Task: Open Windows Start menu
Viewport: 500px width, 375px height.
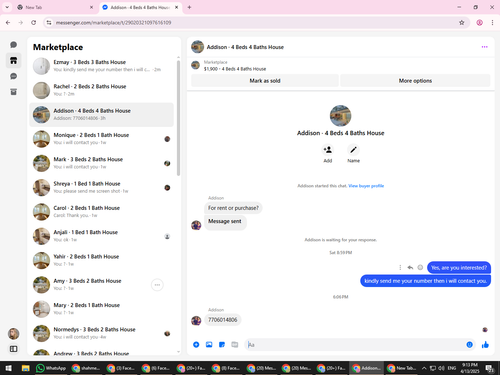Action: click(9, 368)
